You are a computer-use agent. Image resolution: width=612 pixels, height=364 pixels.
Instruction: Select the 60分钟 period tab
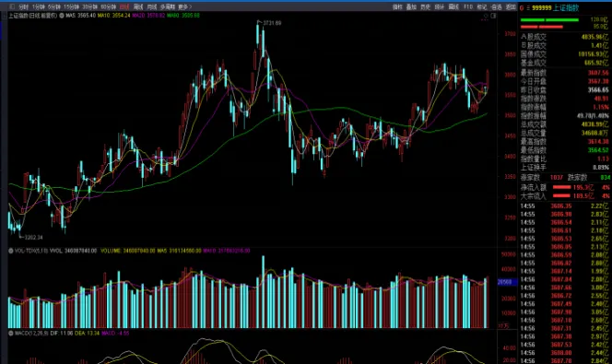(x=109, y=7)
